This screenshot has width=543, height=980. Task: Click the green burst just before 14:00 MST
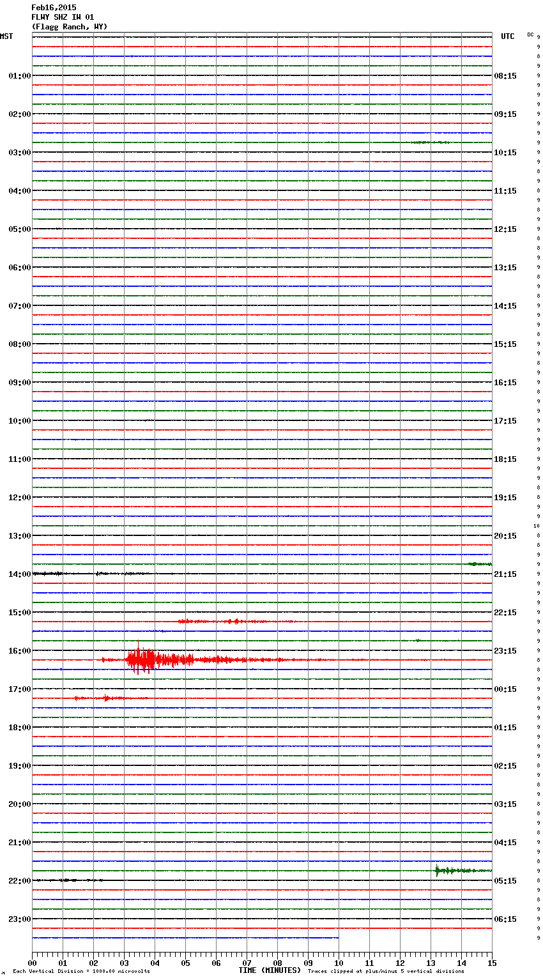click(479, 564)
